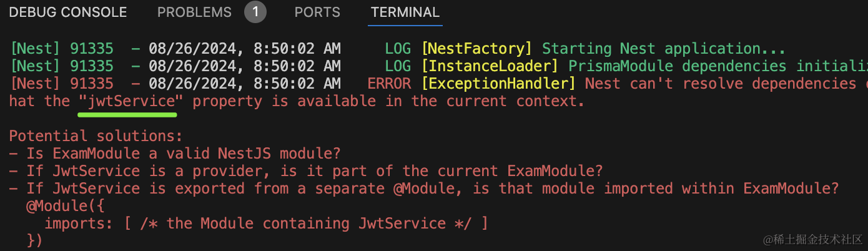The height and width of the screenshot is (251, 868).
Task: Click the underlined "jwtService" text
Action: (x=127, y=101)
